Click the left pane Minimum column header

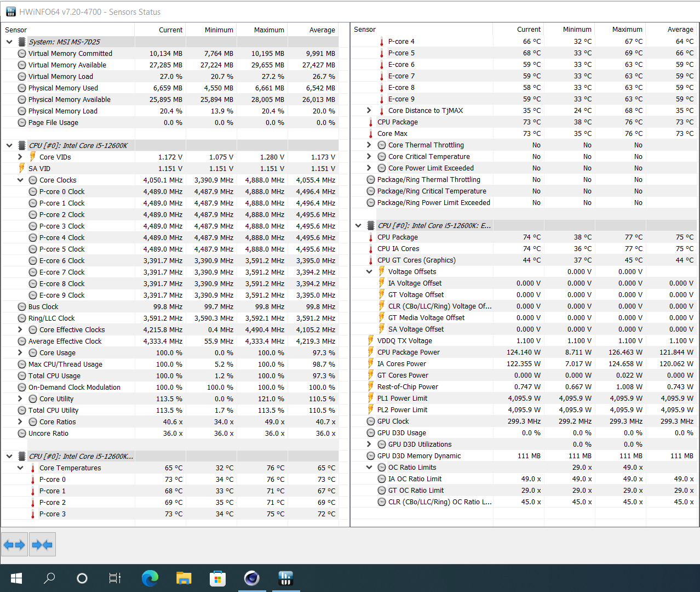coord(211,30)
